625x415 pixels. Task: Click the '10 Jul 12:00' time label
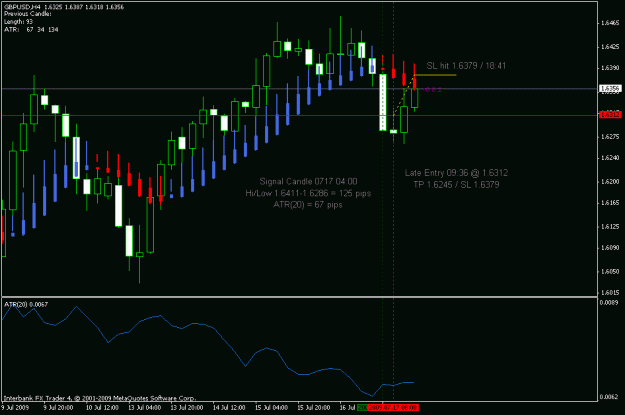(102, 407)
